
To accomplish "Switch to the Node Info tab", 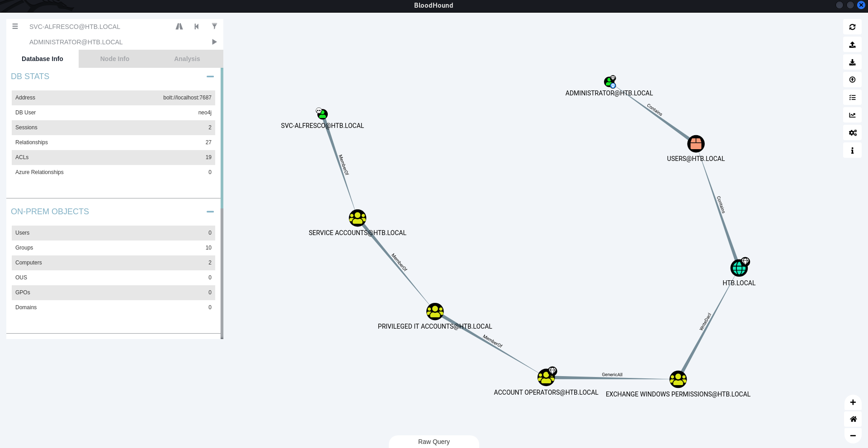I will point(114,59).
